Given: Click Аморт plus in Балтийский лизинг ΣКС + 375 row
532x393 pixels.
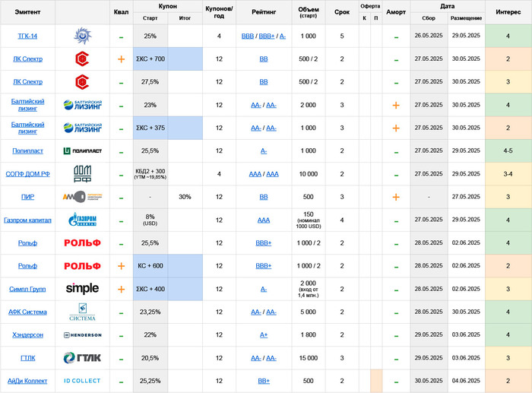Looking at the screenshot, I should (x=396, y=128).
